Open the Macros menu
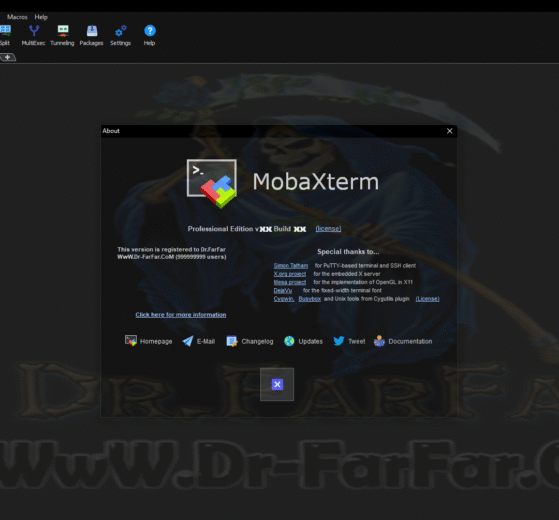 [17, 17]
